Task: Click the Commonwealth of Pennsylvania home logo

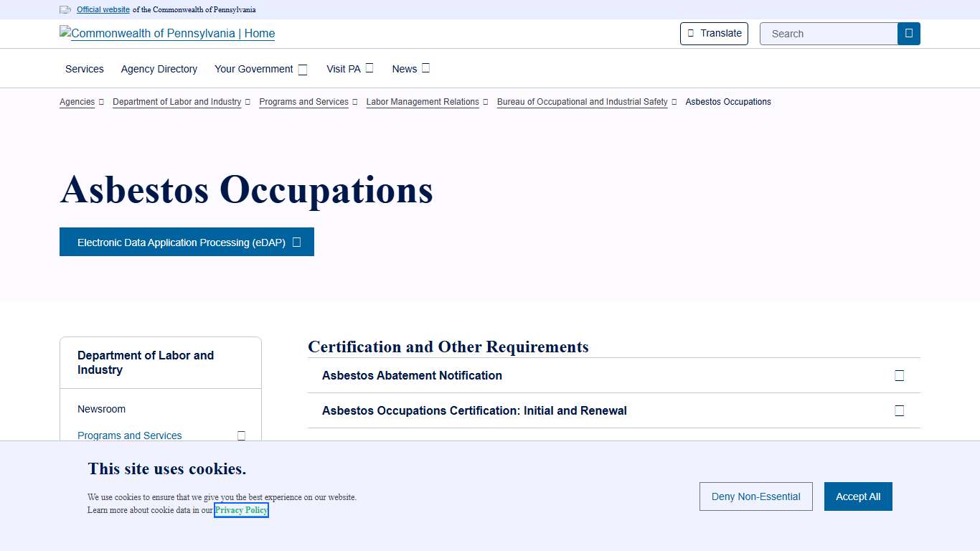Action: point(166,33)
